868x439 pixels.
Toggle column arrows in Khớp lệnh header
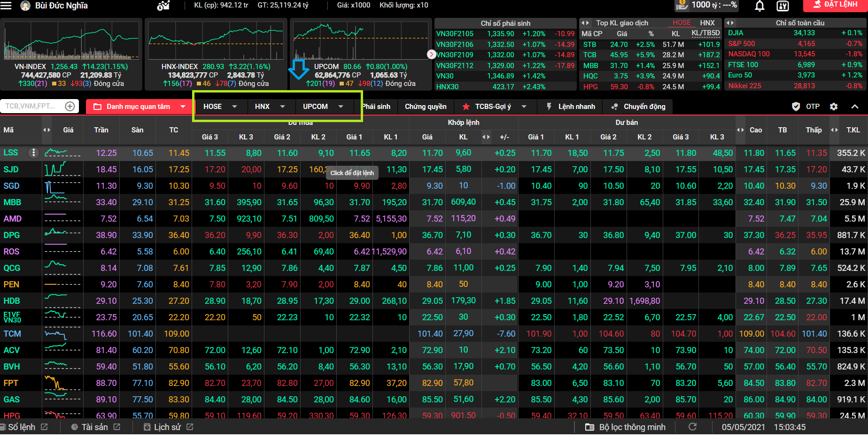[486, 137]
